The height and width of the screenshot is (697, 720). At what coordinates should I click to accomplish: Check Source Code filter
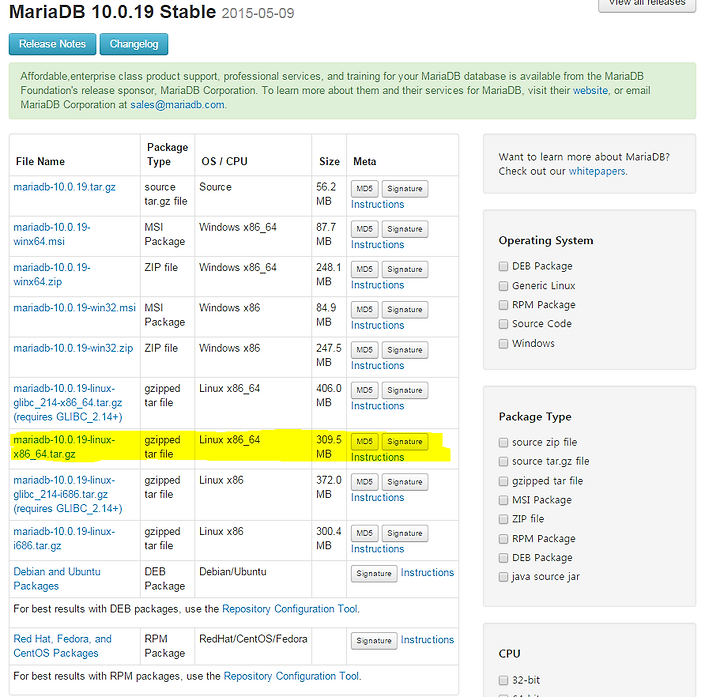click(503, 324)
